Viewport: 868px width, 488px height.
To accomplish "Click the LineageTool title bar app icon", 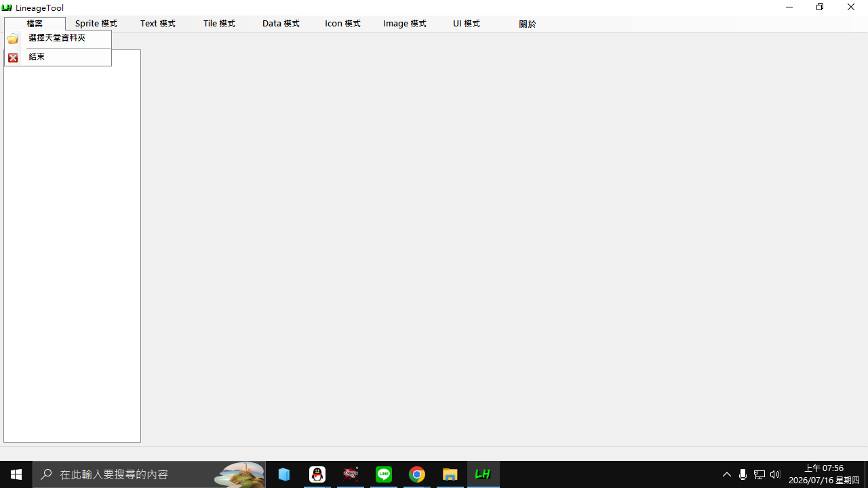I will 7,7.
